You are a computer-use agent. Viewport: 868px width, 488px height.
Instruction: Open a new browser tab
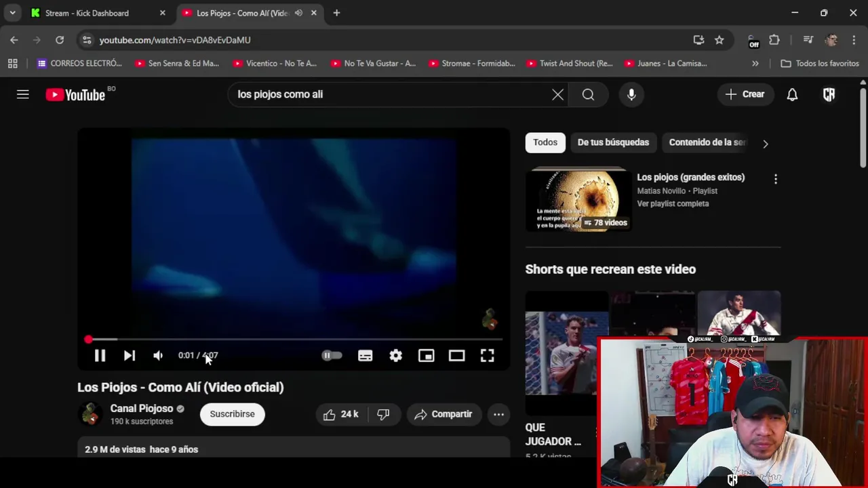(336, 13)
